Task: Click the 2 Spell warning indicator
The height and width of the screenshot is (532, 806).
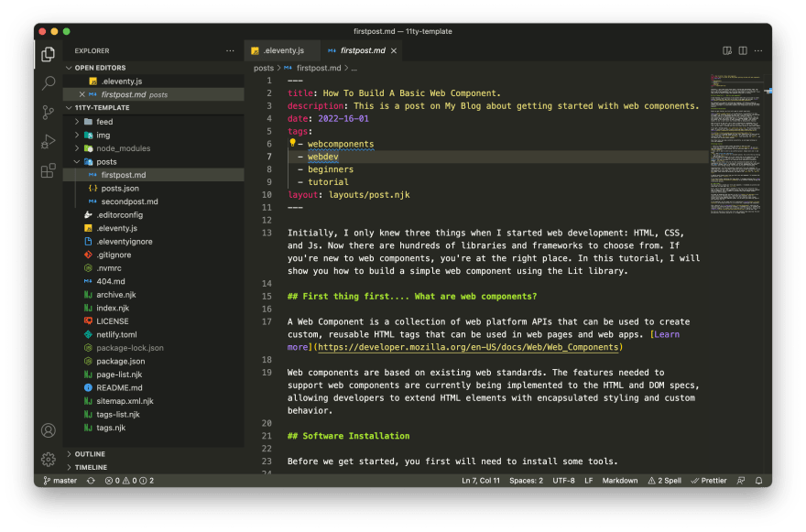Action: tap(665, 481)
